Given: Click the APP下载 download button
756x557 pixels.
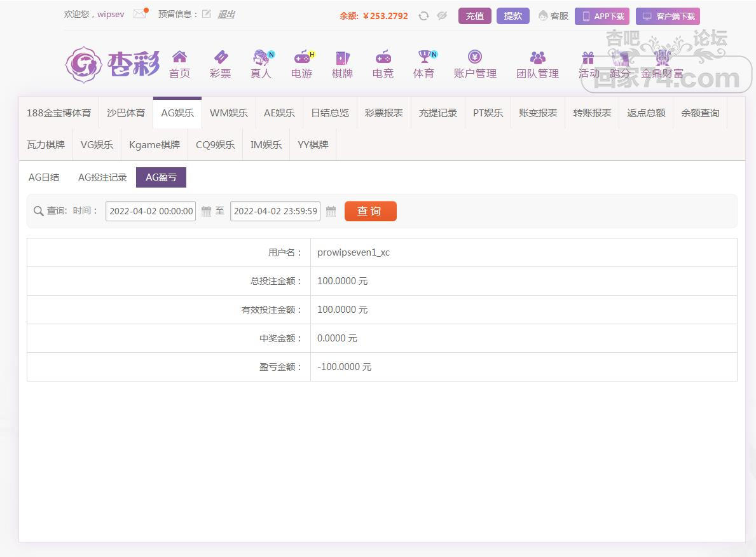Looking at the screenshot, I should click(x=601, y=16).
